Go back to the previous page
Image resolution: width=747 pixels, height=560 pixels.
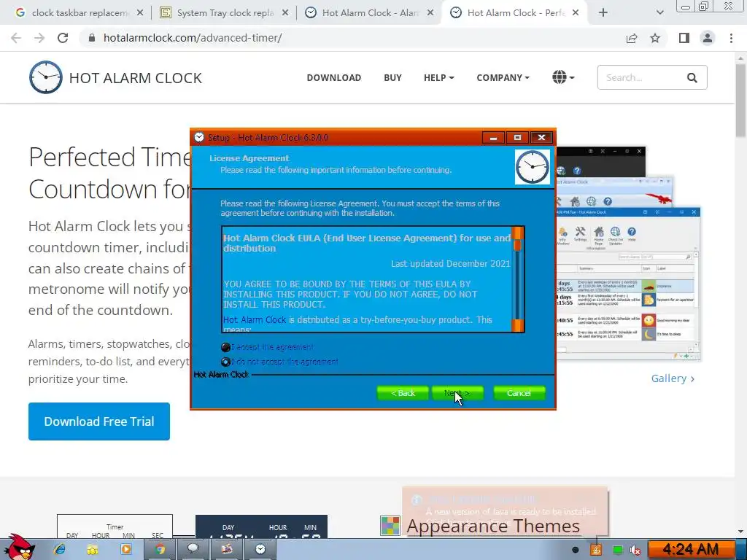pyautogui.click(x=16, y=38)
